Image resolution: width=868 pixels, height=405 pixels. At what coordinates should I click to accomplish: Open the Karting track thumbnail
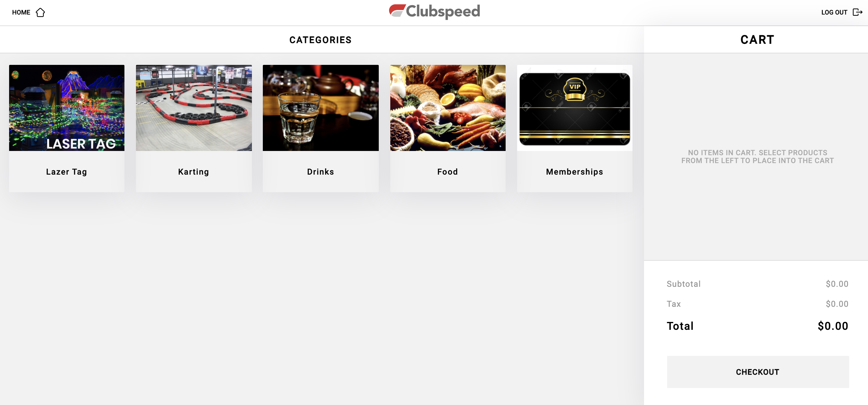[194, 108]
